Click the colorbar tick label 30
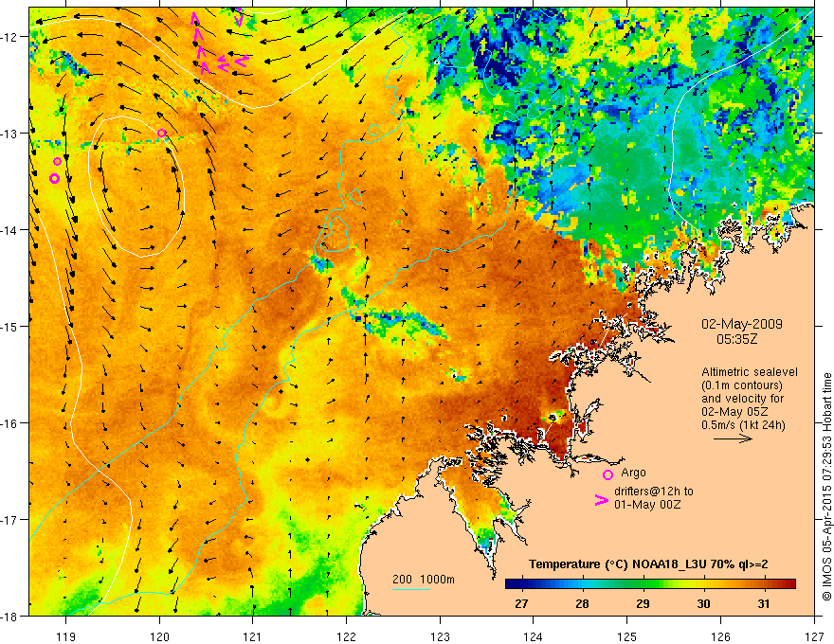The image size is (834, 644). click(703, 603)
